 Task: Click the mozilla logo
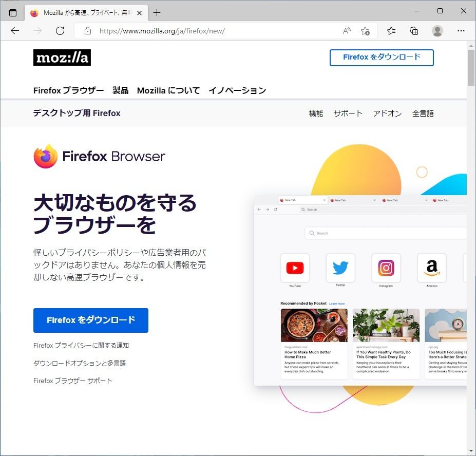[x=62, y=58]
